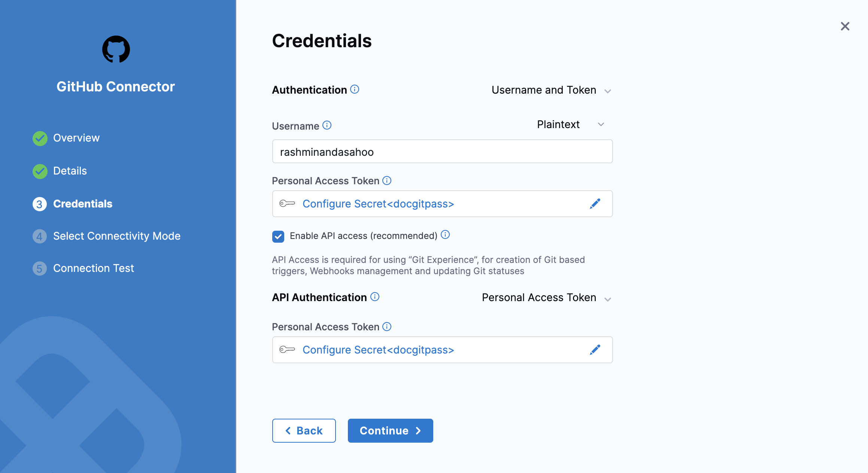Screen dimensions: 868x473
Task: Click the Details step checkmark icon
Action: coord(39,171)
